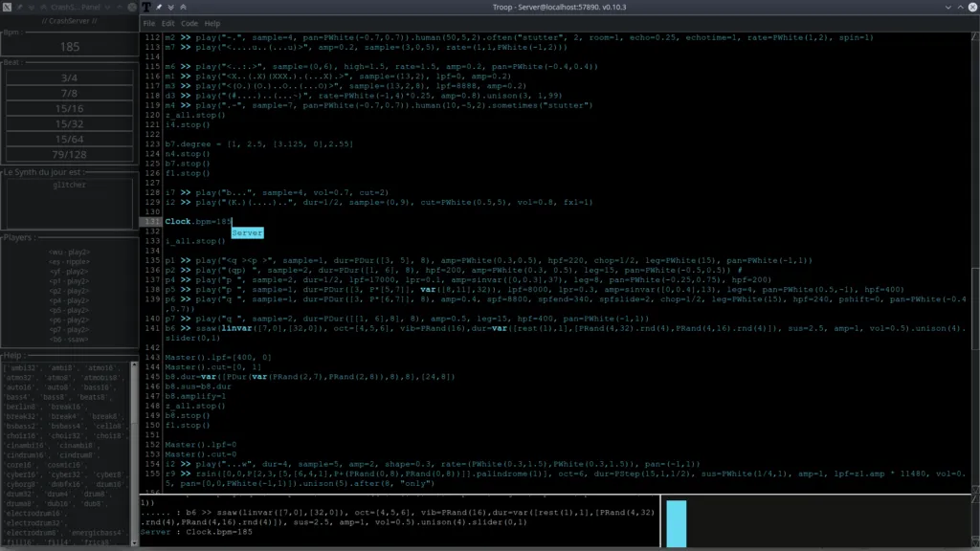
Task: Place cursor on Clock.bpm=185 line
Action: click(x=198, y=222)
